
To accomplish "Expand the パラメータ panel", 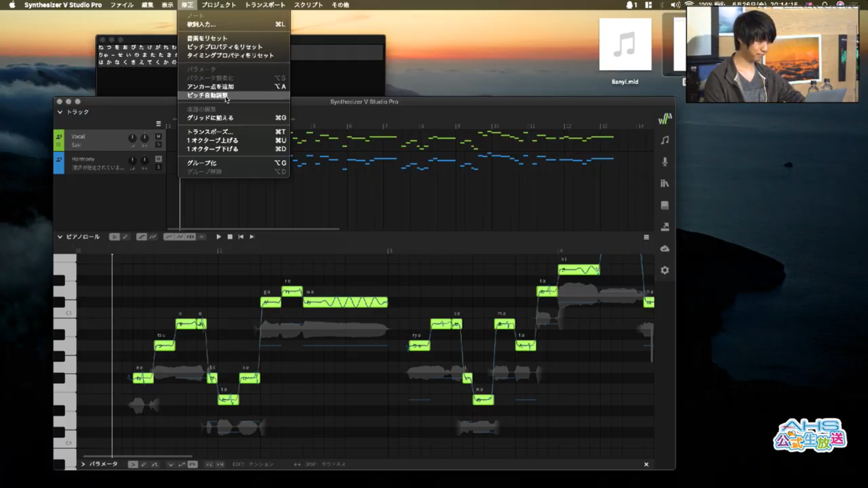I will [83, 464].
